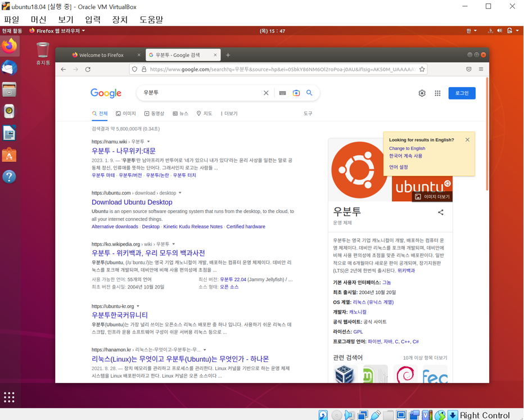The width and height of the screenshot is (524, 420).
Task: Submit the search with the magnifier icon
Action: click(x=309, y=93)
